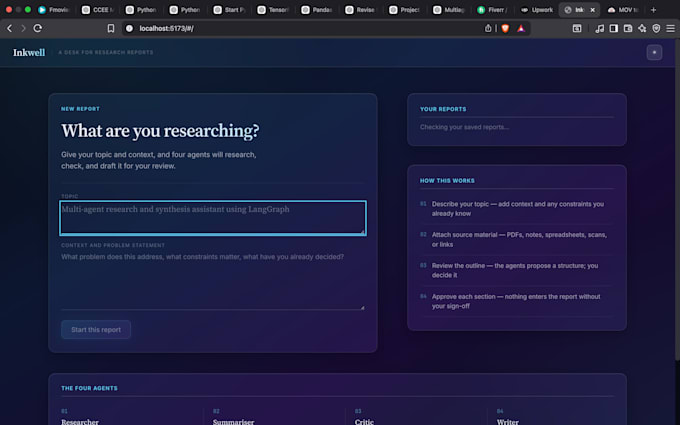Click the 'HOW THIS WORKS' heading
The width and height of the screenshot is (680, 425).
pyautogui.click(x=447, y=180)
